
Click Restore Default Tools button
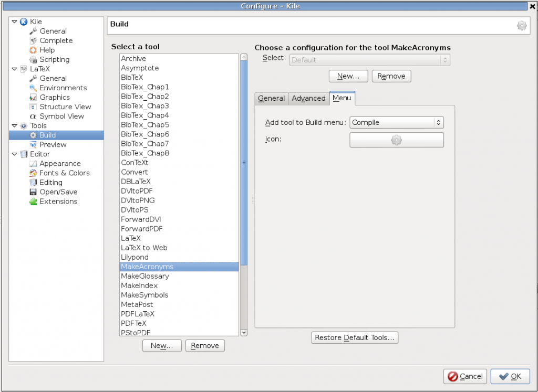point(355,337)
